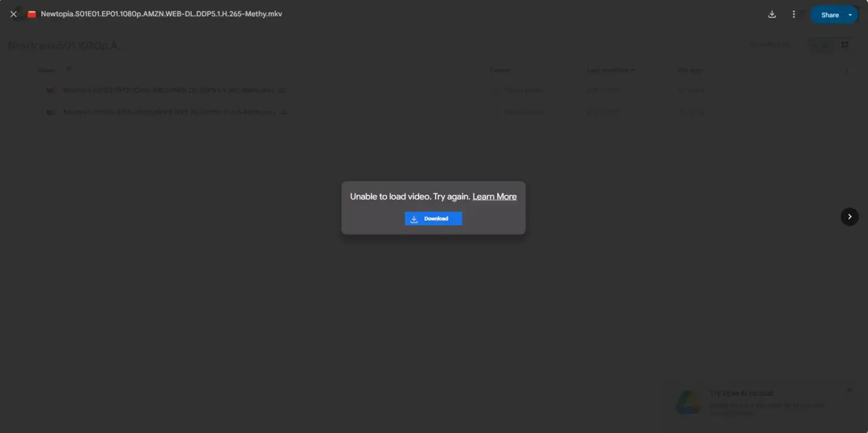This screenshot has width=868, height=433.
Task: Expand the Share button dropdown arrow
Action: (x=850, y=15)
